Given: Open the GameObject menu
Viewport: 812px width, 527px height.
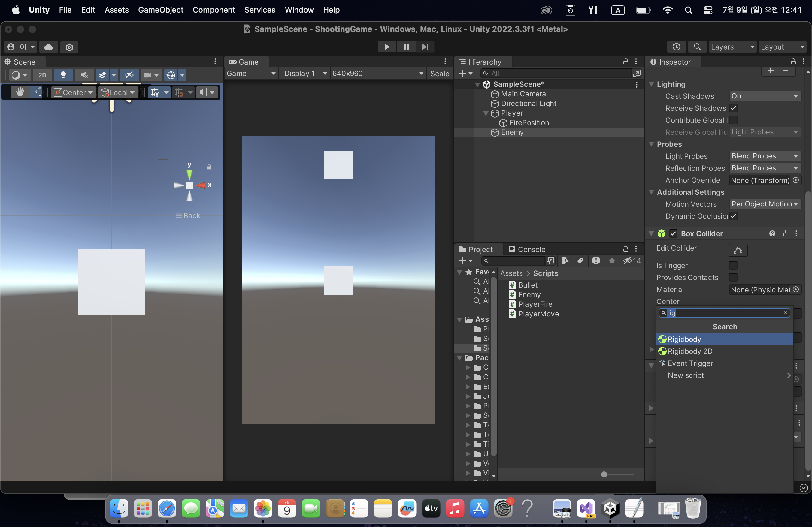Looking at the screenshot, I should click(160, 10).
